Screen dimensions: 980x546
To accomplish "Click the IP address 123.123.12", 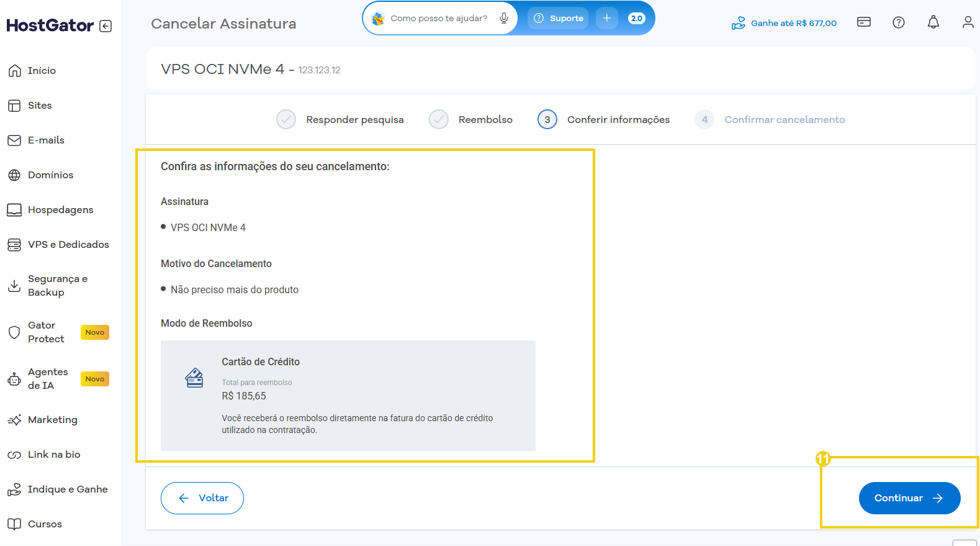I will 319,70.
